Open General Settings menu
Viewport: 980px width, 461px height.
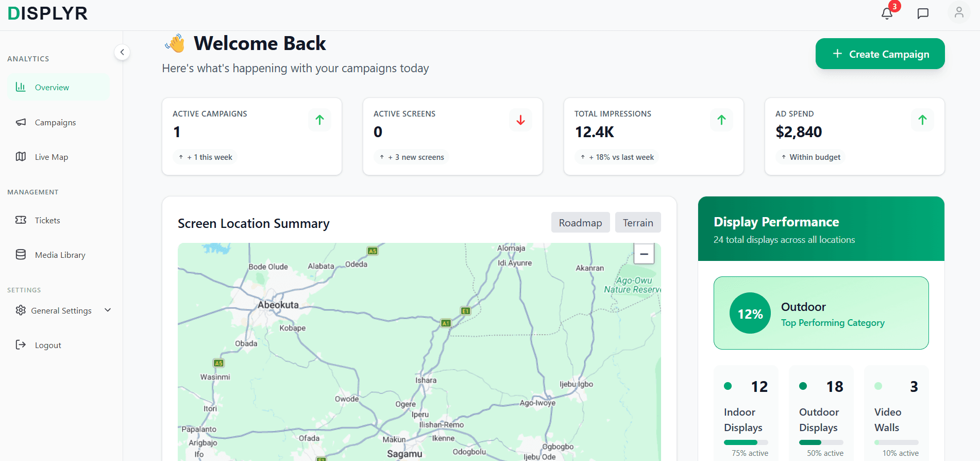click(x=61, y=310)
